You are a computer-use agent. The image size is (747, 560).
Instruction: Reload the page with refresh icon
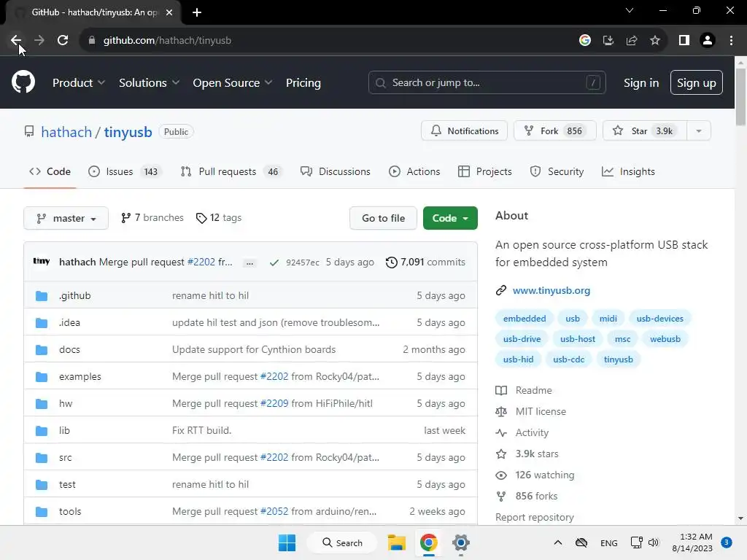(x=63, y=41)
